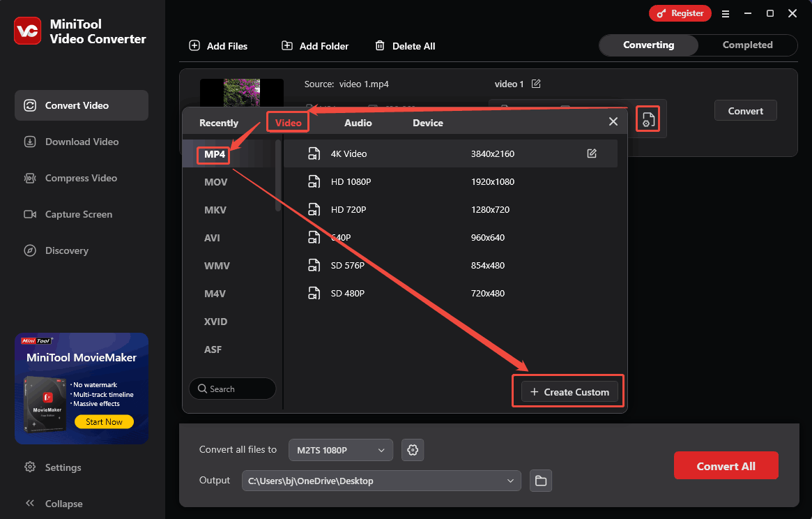The image size is (812, 519).
Task: Open the gear settings next to M2TS 1080P
Action: pos(412,450)
